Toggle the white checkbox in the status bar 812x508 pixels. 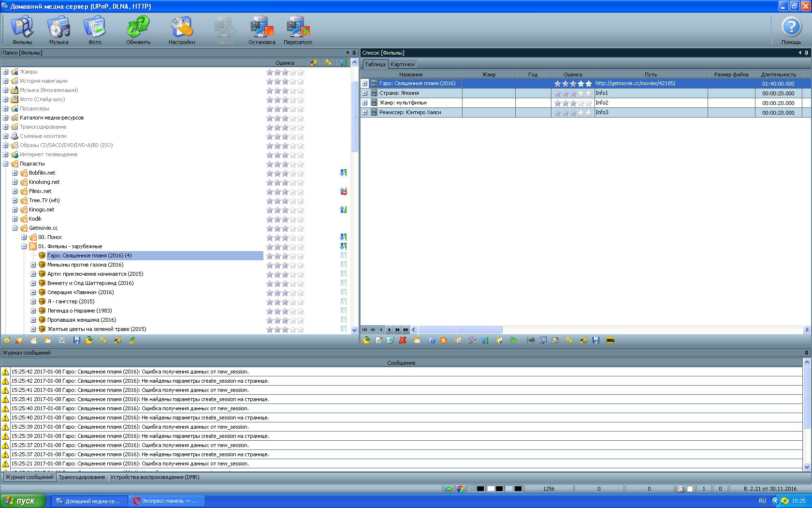click(x=690, y=489)
